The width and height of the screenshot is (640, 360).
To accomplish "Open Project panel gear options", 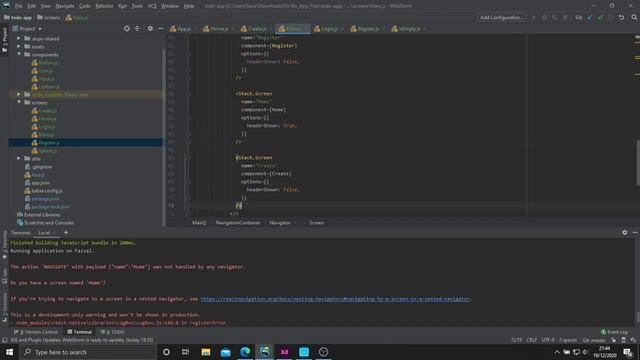I will coord(150,29).
